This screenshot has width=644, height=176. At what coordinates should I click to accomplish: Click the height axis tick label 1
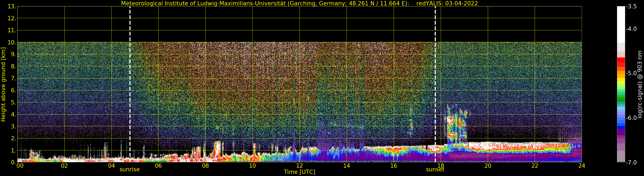pyautogui.click(x=13, y=150)
